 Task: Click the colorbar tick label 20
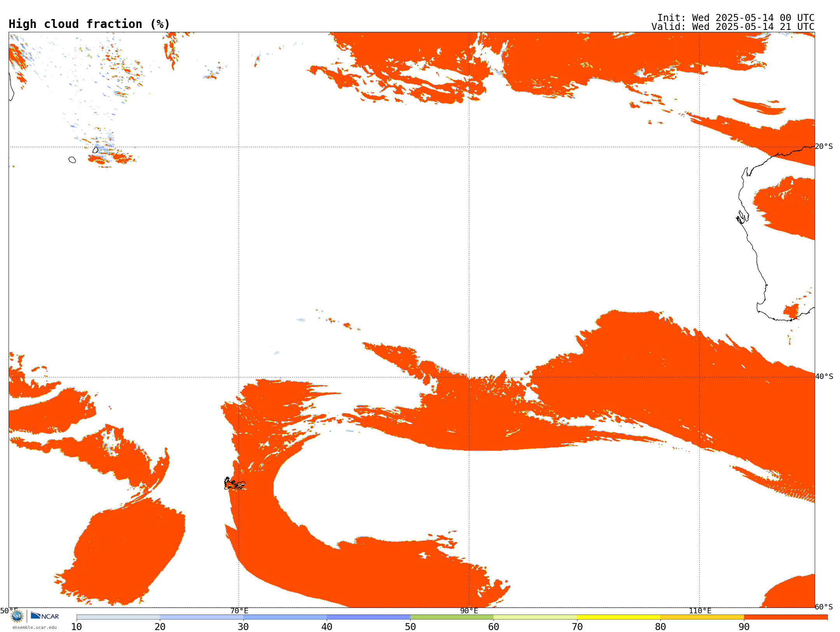(160, 627)
